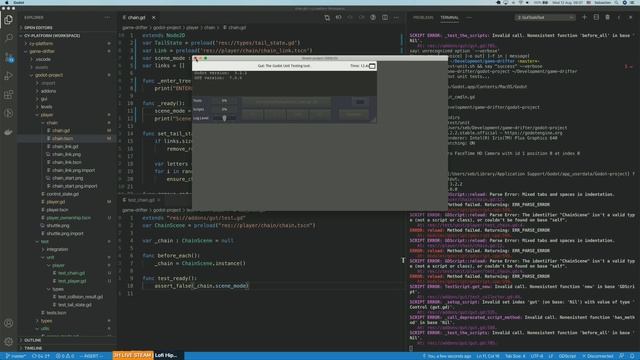
Task: Open the Explorer view in activity bar
Action: [8, 19]
